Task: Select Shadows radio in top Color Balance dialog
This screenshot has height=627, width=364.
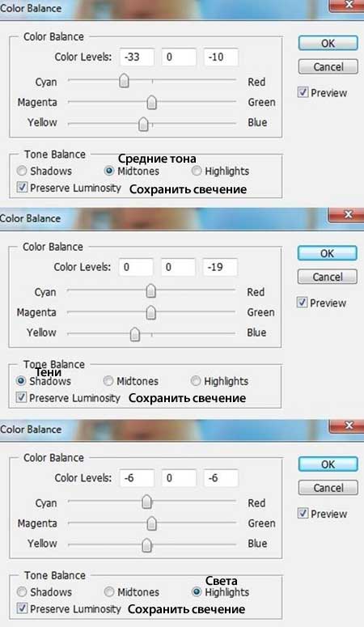Action: pos(22,172)
